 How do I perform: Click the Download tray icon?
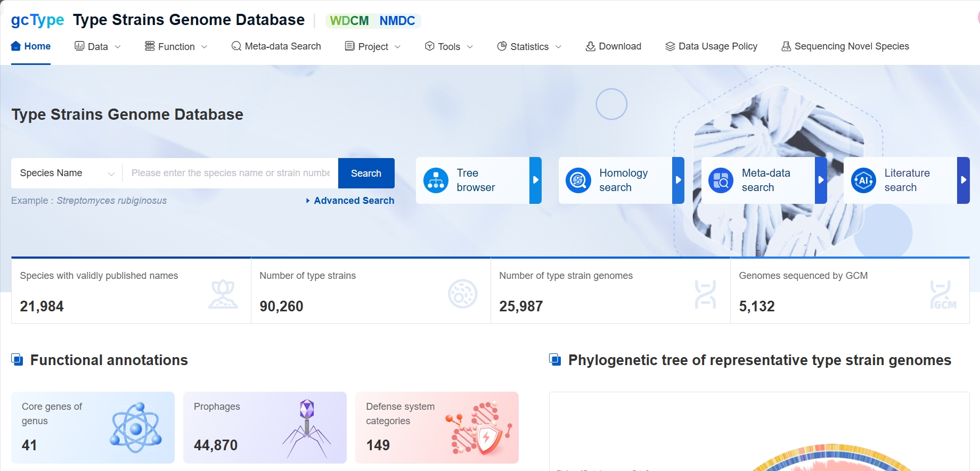tap(590, 46)
